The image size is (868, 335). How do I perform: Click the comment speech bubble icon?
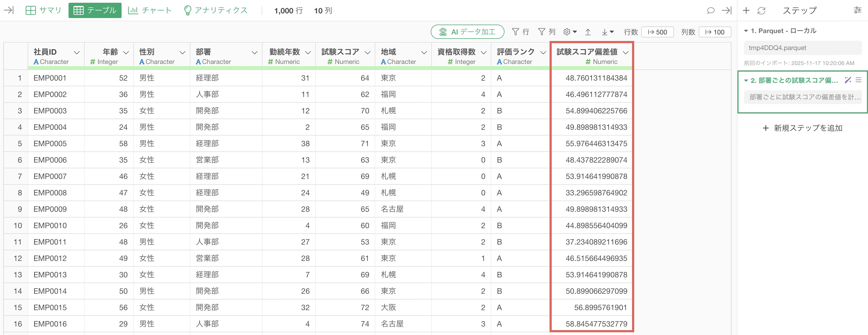[711, 10]
